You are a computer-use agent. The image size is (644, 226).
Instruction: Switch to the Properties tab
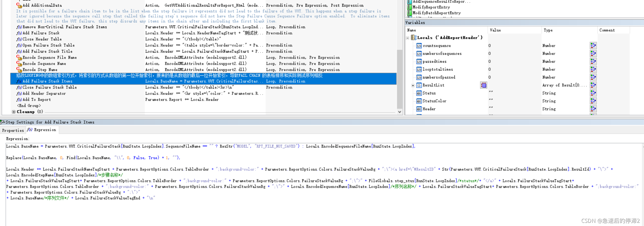point(13,130)
